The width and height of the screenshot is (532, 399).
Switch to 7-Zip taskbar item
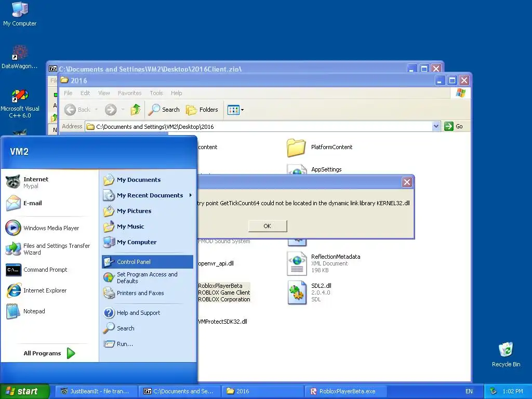click(x=179, y=391)
